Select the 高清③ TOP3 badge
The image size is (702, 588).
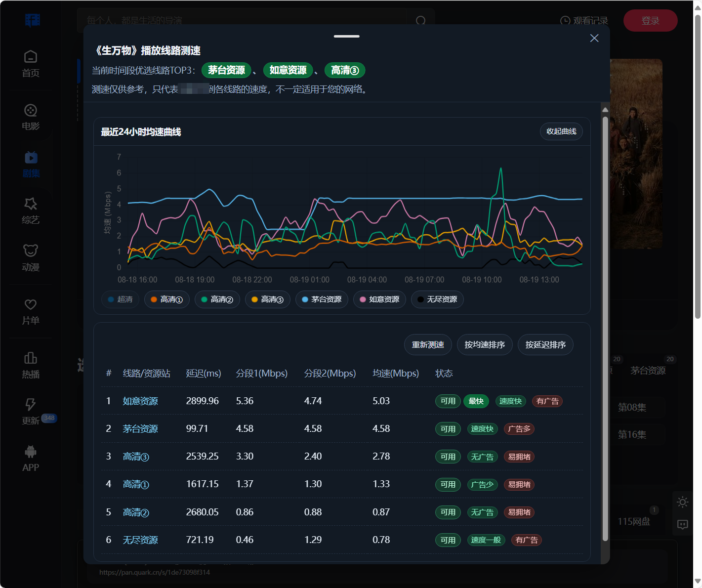[x=345, y=70]
